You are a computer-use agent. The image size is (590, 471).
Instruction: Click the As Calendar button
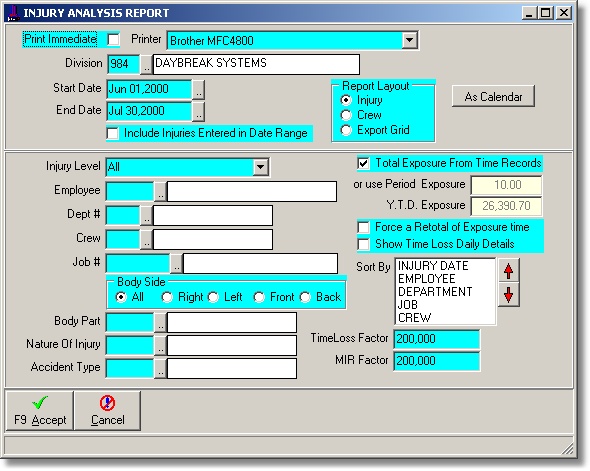[493, 97]
